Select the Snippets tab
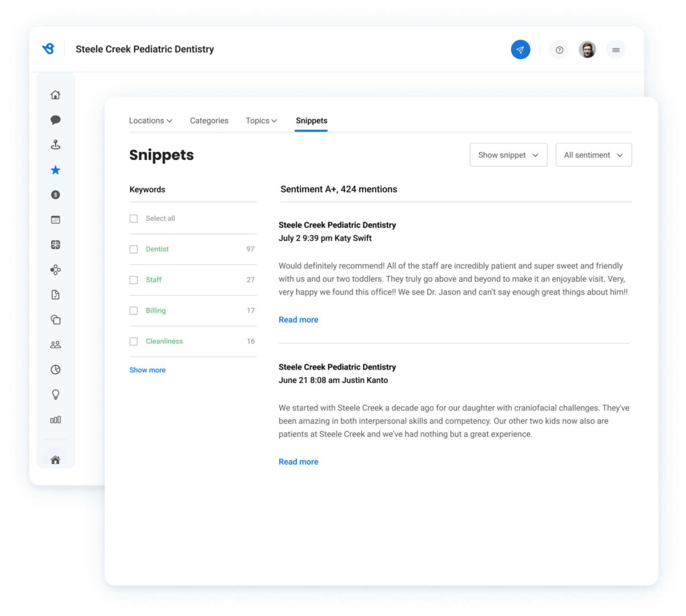This screenshot has width=686, height=616. coord(312,121)
